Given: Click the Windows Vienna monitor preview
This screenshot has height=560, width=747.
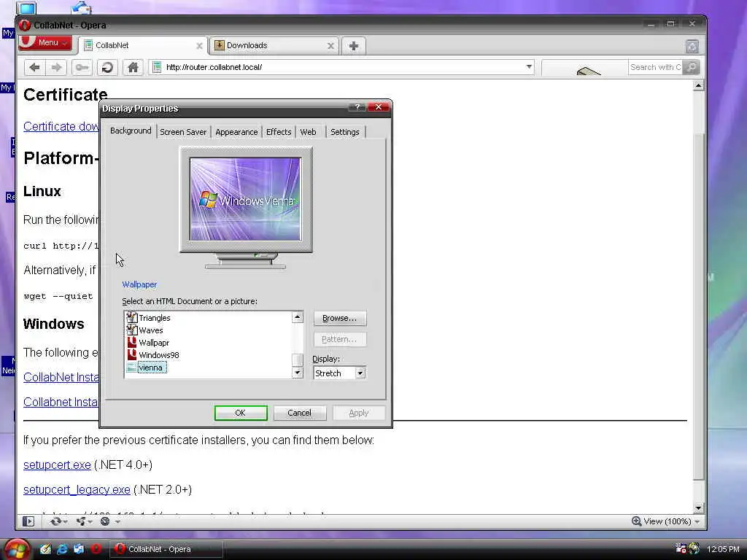Looking at the screenshot, I should (x=245, y=199).
